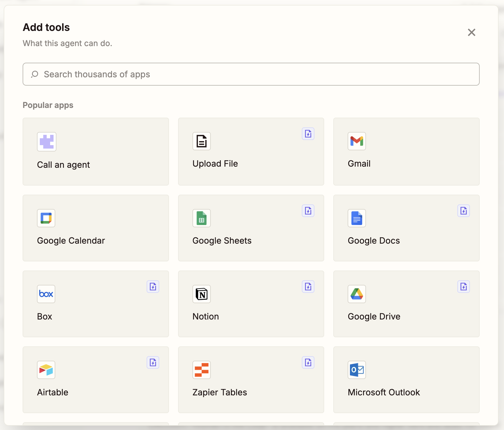Click the Google Docs icon

click(x=357, y=218)
